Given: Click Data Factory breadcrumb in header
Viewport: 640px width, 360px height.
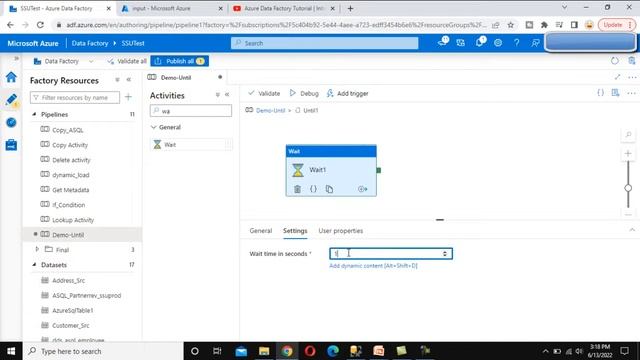Looking at the screenshot, I should 90,43.
